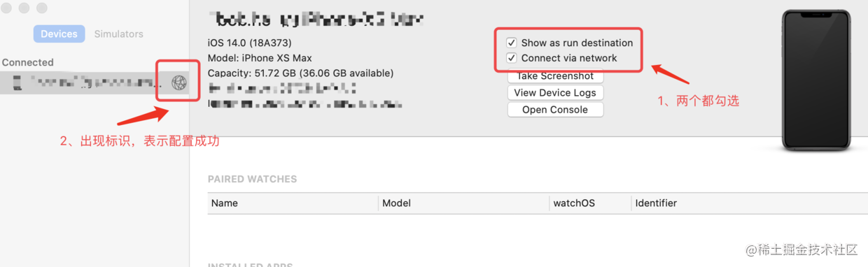Click the yellow minimize window button
This screenshot has height=267, width=868.
[24, 8]
